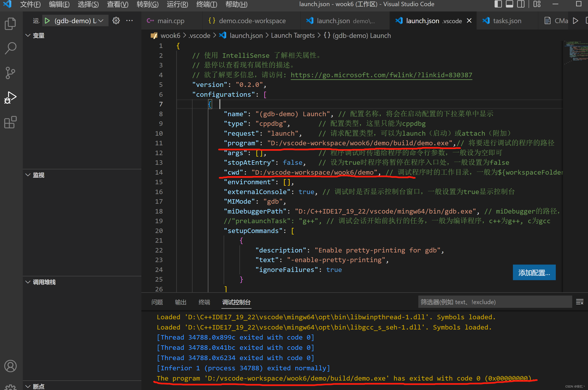This screenshot has width=588, height=390.
Task: Open the go.microsoft.com fwlink URL
Action: pyautogui.click(x=381, y=75)
